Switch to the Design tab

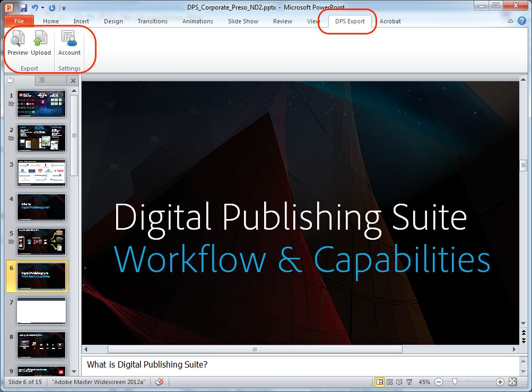point(114,21)
